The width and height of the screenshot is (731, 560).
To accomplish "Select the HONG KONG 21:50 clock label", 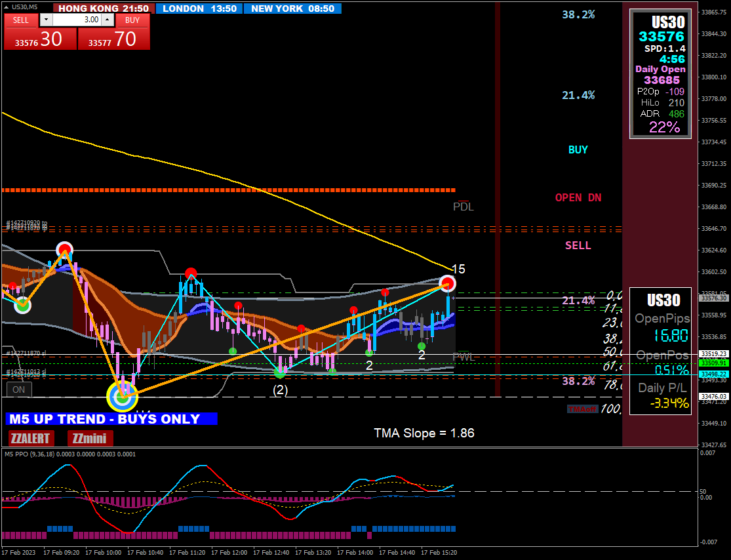I will pos(104,9).
